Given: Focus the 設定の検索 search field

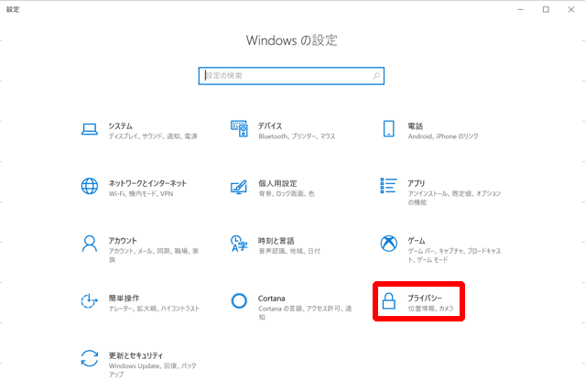Looking at the screenshot, I should pyautogui.click(x=291, y=76).
